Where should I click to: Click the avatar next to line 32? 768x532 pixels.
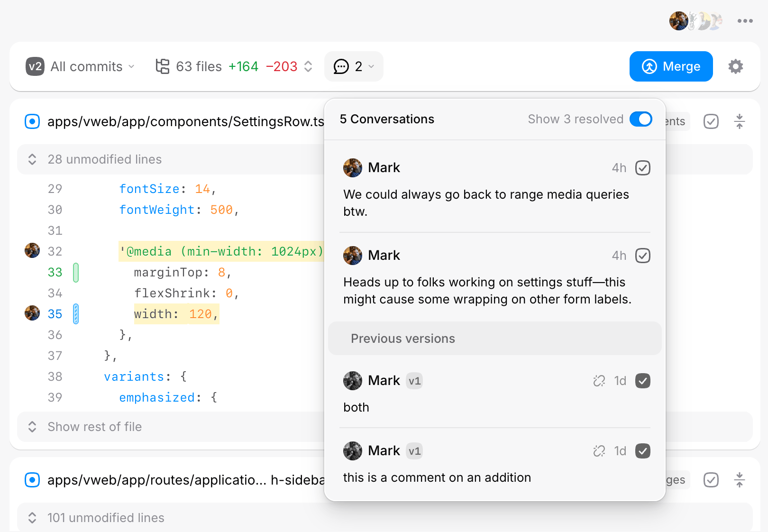32,251
